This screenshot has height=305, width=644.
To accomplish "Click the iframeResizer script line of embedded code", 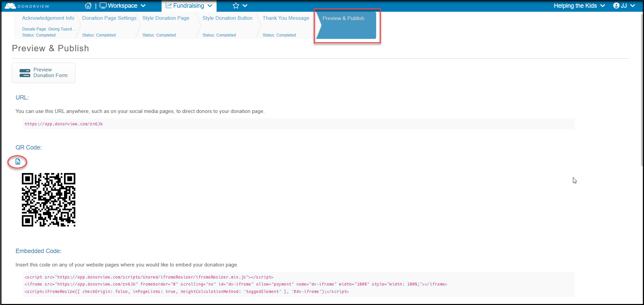I will point(149,277).
